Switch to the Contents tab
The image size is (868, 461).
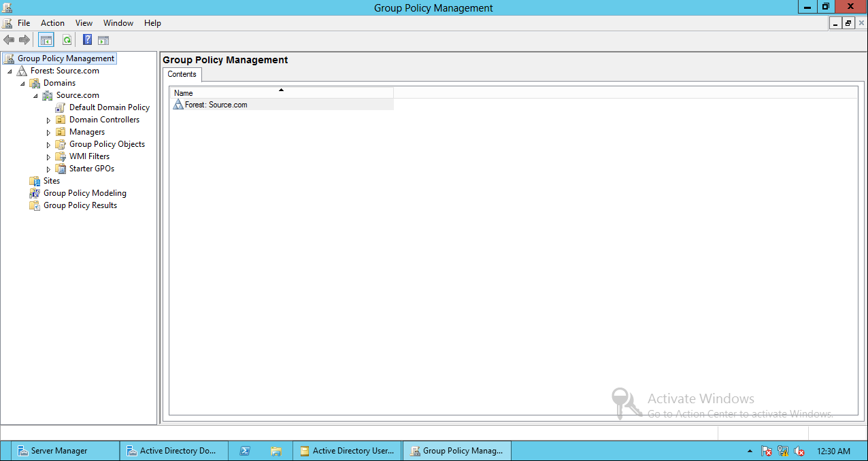[x=181, y=74]
